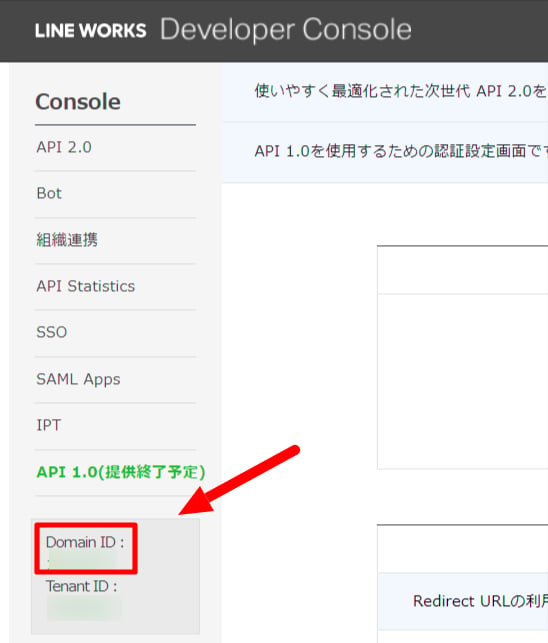Viewport: 548px width, 643px height.
Task: Select the IPT sidebar item
Action: pyautogui.click(x=48, y=425)
